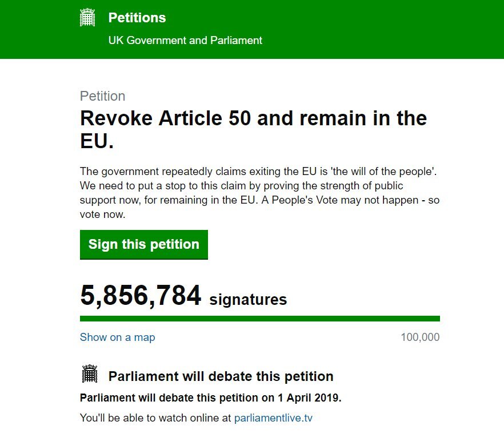Viewport: 504px width, 433px height.
Task: Click the 100,000 threshold label
Action: click(420, 337)
